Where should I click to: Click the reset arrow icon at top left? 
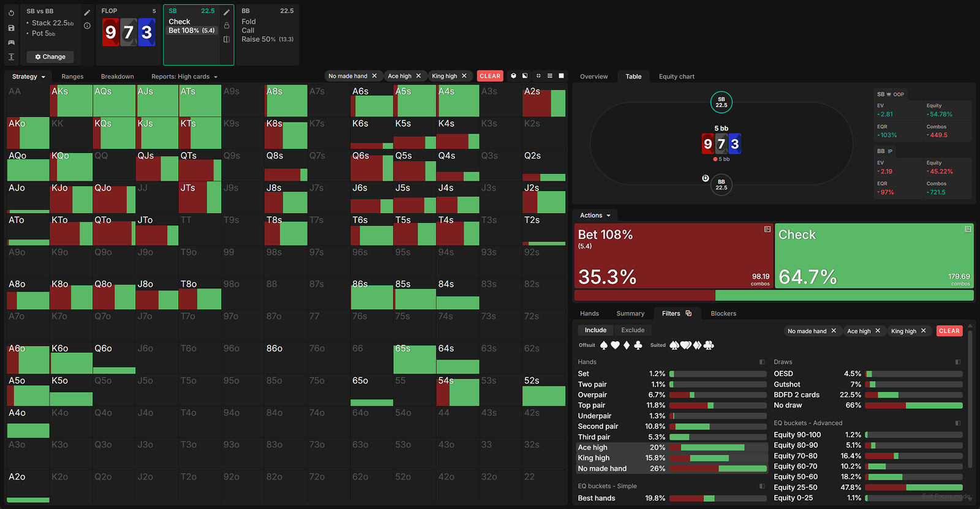tap(11, 13)
